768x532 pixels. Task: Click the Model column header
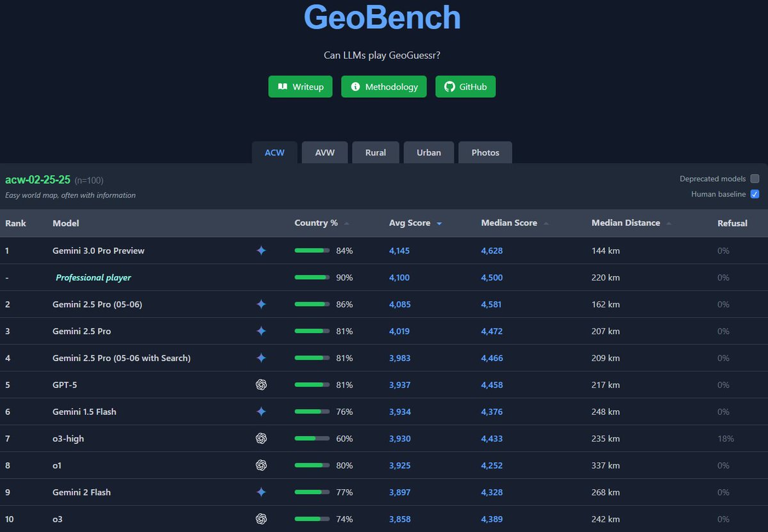66,223
